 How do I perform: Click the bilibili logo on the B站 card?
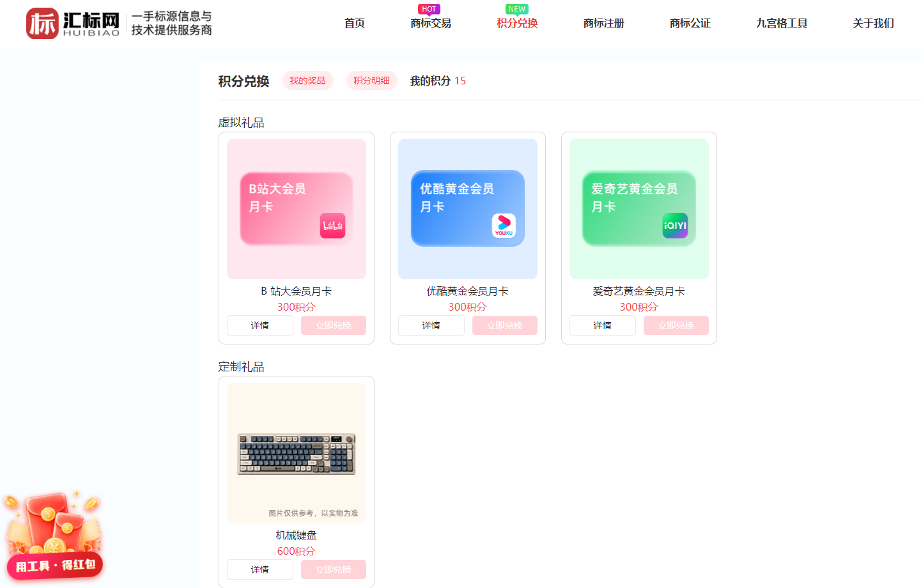click(x=332, y=226)
